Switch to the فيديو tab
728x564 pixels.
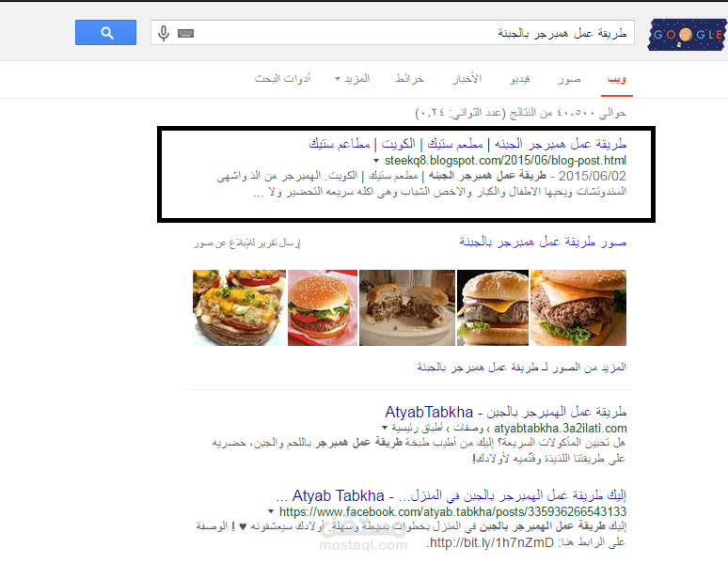pos(520,79)
